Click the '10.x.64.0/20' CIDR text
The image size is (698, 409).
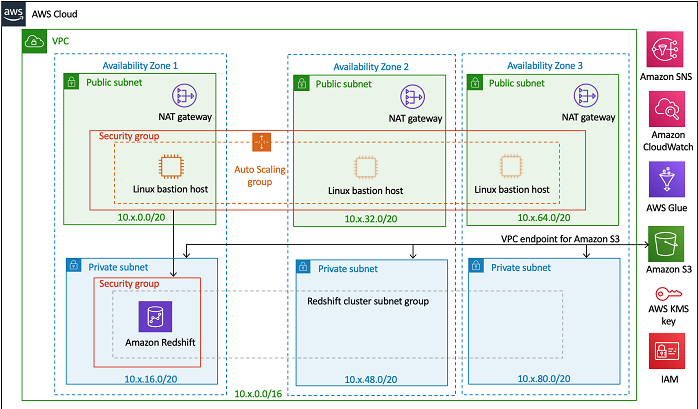[544, 218]
